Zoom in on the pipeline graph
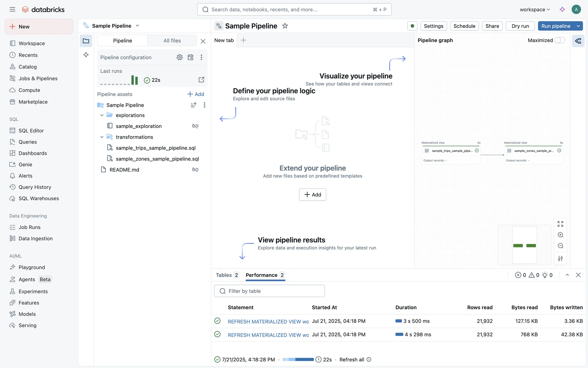Screen dimensions: 588x368 tap(560, 235)
